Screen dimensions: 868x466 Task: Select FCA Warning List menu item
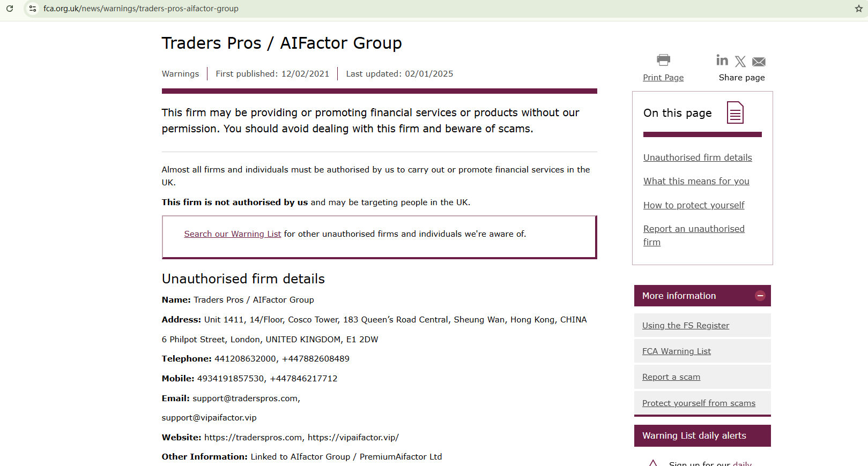pos(677,351)
